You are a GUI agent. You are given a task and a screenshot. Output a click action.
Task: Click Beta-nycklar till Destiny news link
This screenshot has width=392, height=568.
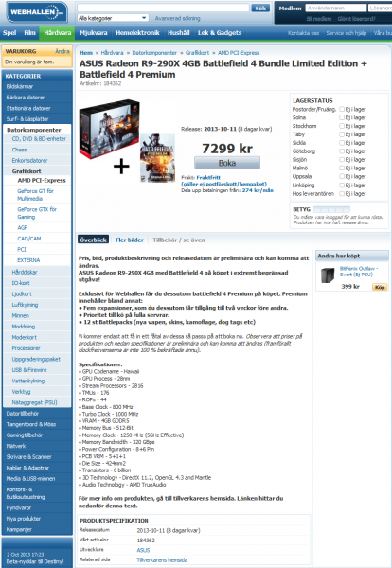(x=35, y=561)
